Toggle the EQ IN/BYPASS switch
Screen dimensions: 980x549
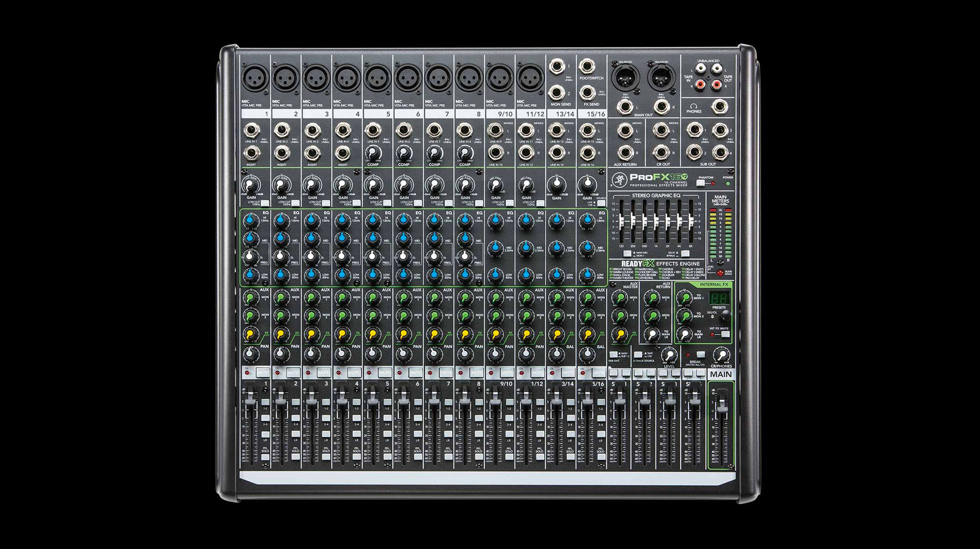tap(685, 253)
